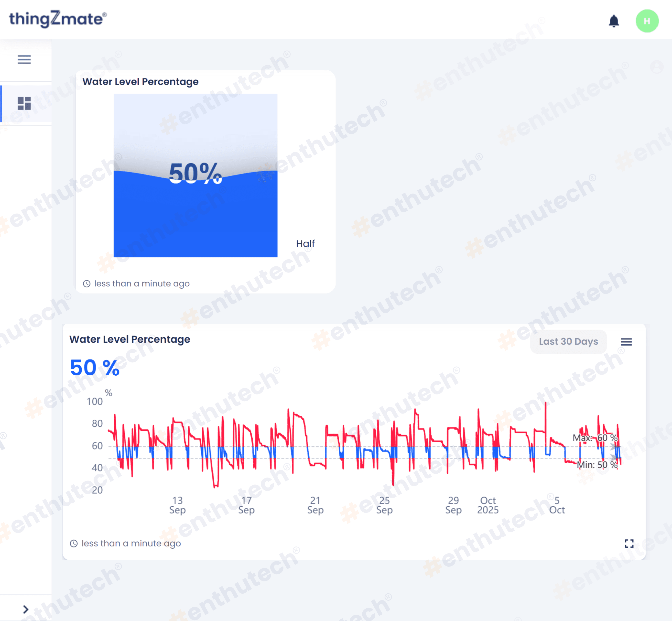Screen dimensions: 672x621
Task: Click the chart widget's clock icon
Action: coord(74,543)
